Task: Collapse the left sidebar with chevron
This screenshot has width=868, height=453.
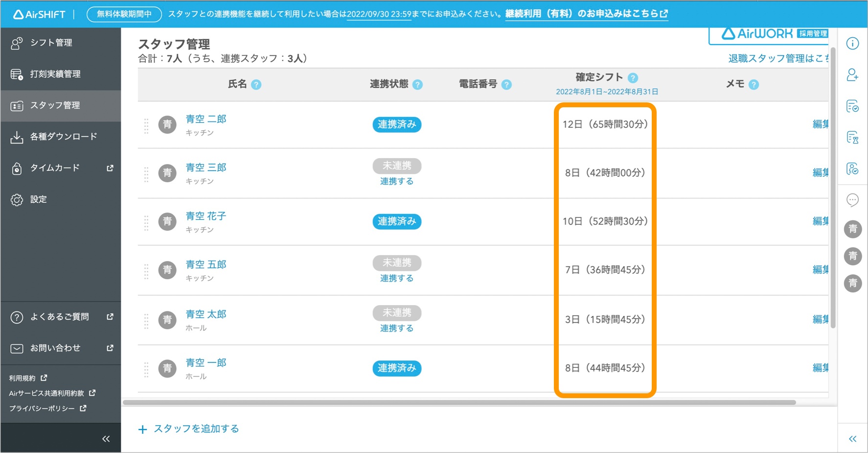Action: 106,439
